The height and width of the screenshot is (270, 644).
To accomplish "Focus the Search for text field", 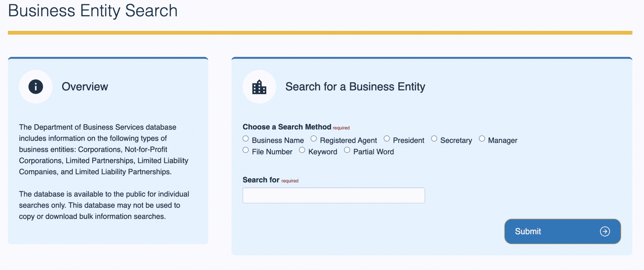I will coord(334,195).
